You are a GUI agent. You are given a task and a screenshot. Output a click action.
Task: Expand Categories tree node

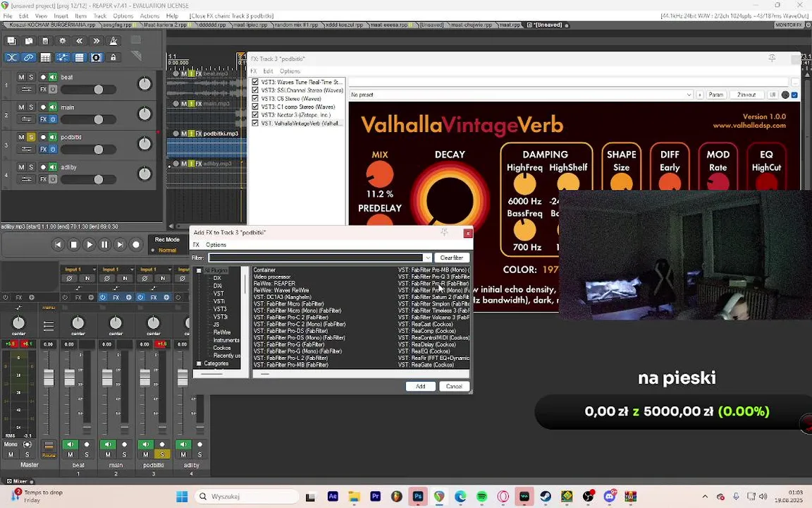tap(199, 363)
